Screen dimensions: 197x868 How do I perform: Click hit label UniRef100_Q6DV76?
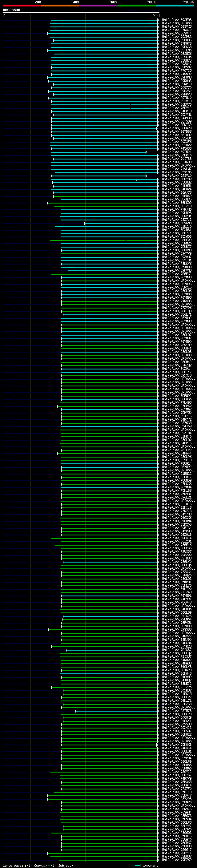(176, 104)
